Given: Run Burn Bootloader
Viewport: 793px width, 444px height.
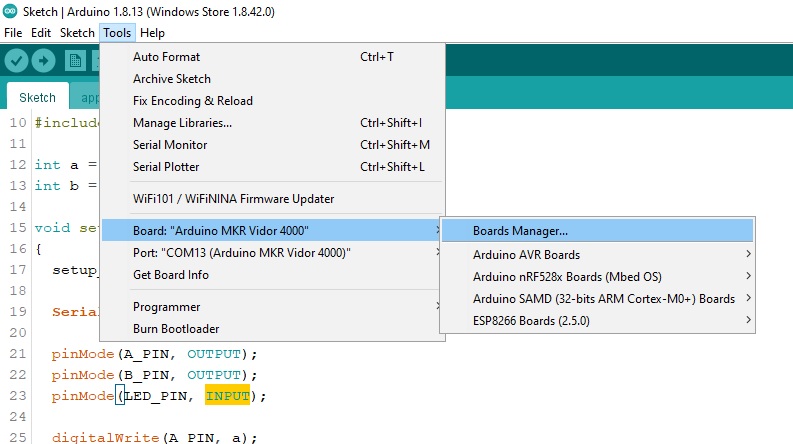Looking at the screenshot, I should (176, 329).
